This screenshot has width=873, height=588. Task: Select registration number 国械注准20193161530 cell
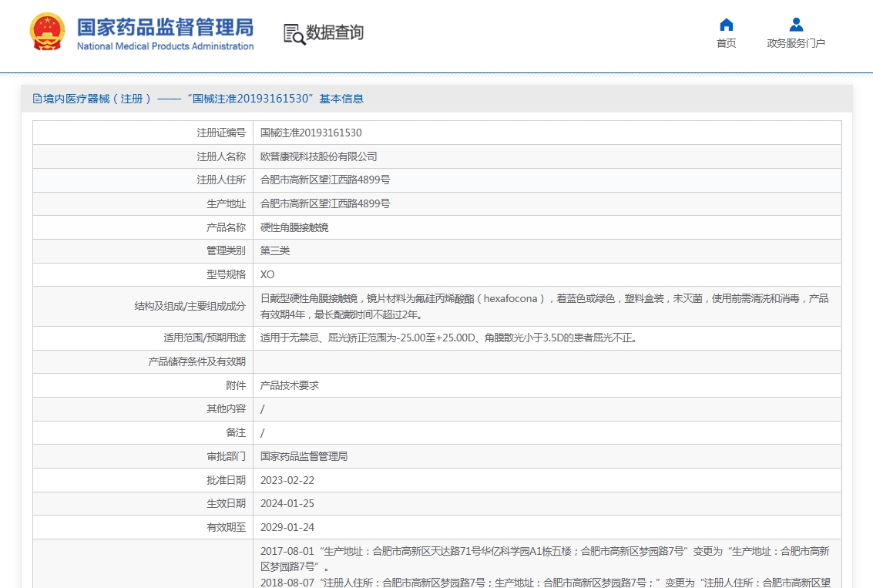[311, 133]
